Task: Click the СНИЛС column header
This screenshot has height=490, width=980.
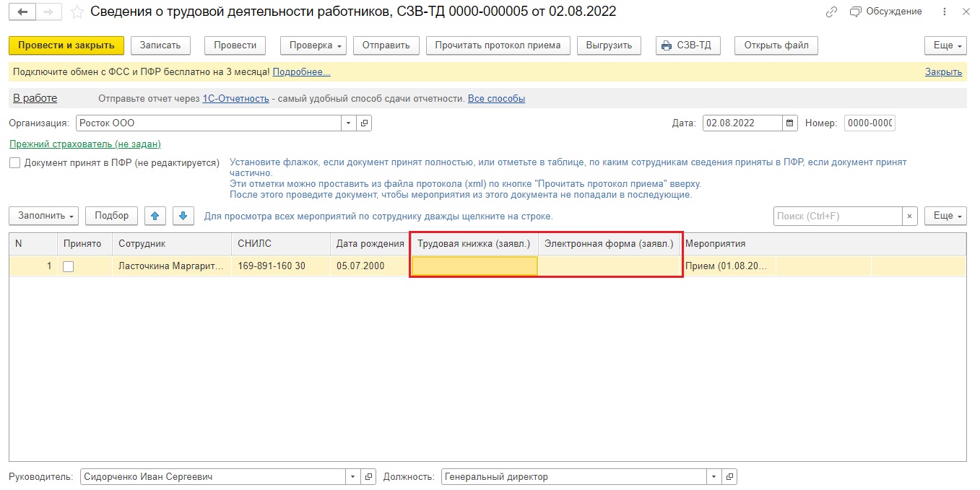Action: (x=281, y=244)
